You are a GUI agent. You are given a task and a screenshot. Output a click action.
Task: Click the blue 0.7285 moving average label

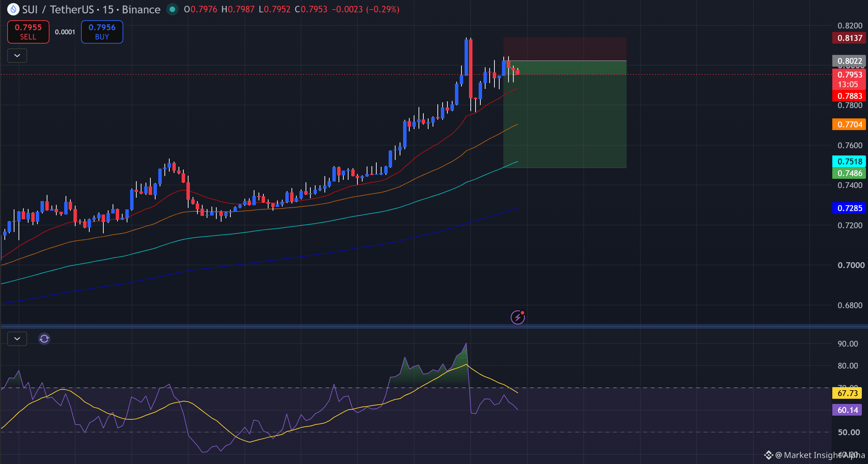(x=849, y=208)
